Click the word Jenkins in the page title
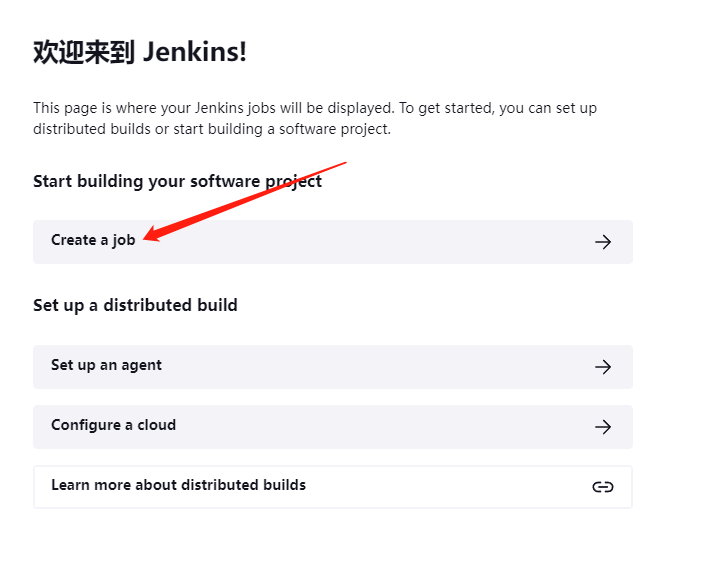This screenshot has height=575, width=701. [x=194, y=52]
